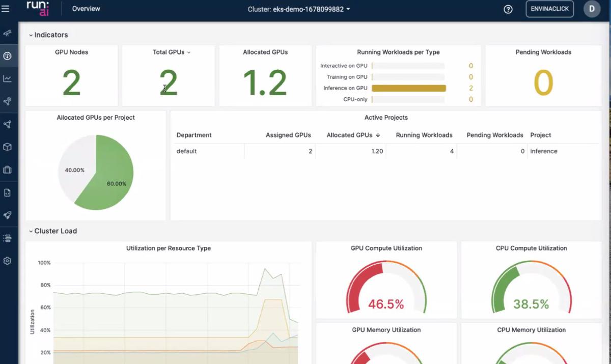This screenshot has height=364, width=611.
Task: Open the Analytics line-chart sidebar icon
Action: click(x=7, y=79)
